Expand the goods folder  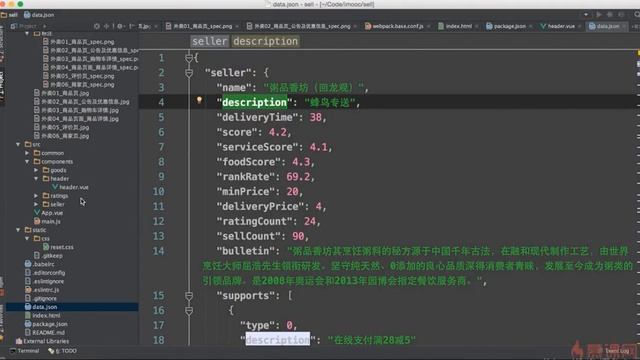click(36, 170)
